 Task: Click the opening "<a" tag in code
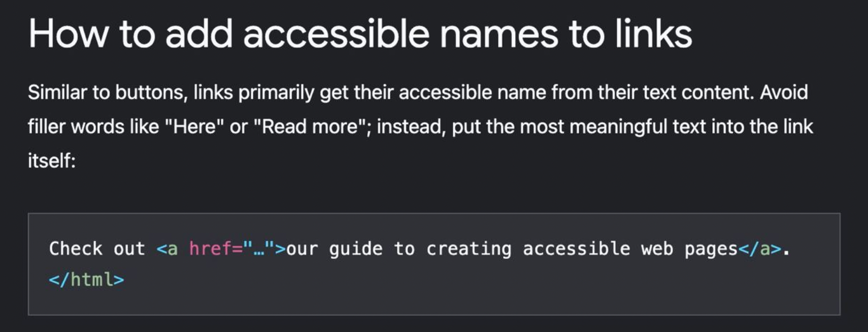pos(167,249)
